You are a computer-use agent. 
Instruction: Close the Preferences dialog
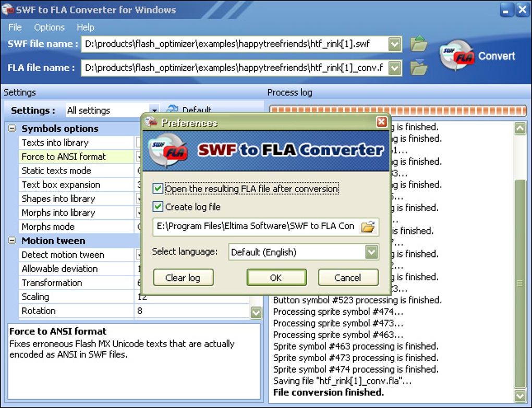click(382, 121)
